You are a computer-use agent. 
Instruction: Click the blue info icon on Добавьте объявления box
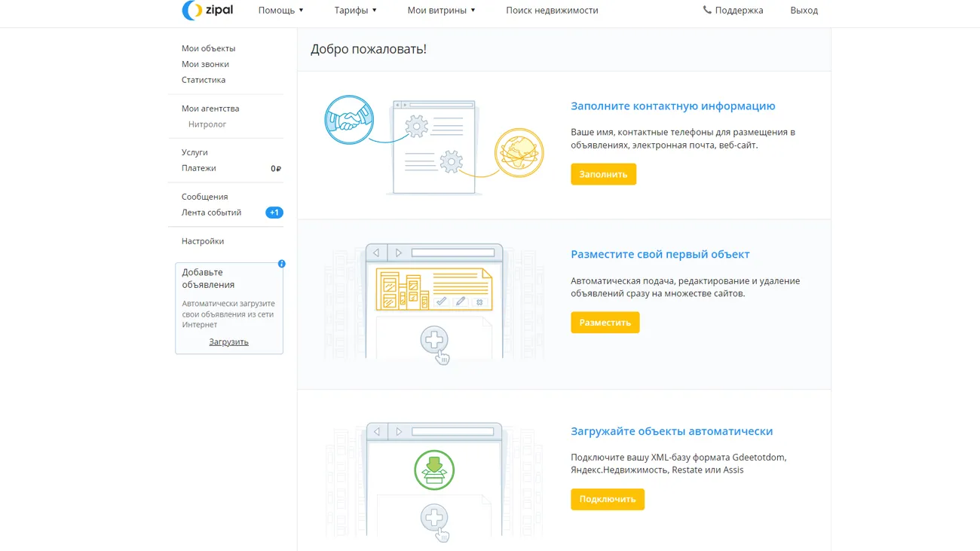pyautogui.click(x=281, y=264)
